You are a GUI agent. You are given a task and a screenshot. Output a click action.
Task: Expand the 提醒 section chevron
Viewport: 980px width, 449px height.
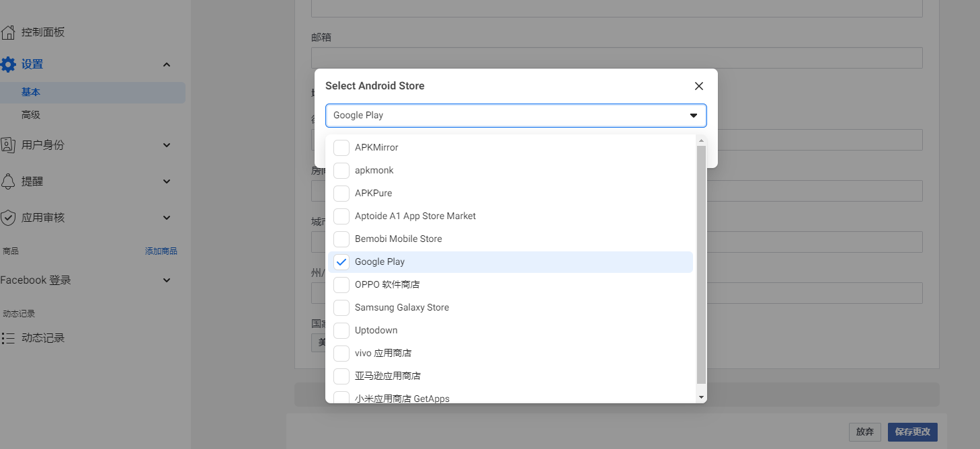pyautogui.click(x=167, y=181)
